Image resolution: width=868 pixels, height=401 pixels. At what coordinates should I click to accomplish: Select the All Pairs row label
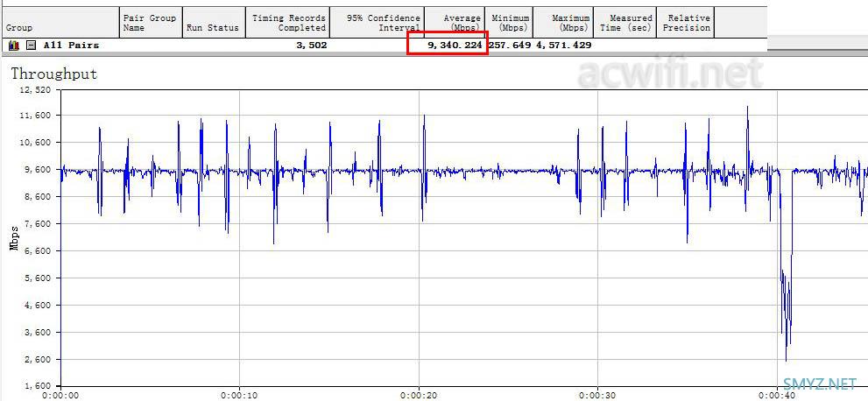(71, 46)
